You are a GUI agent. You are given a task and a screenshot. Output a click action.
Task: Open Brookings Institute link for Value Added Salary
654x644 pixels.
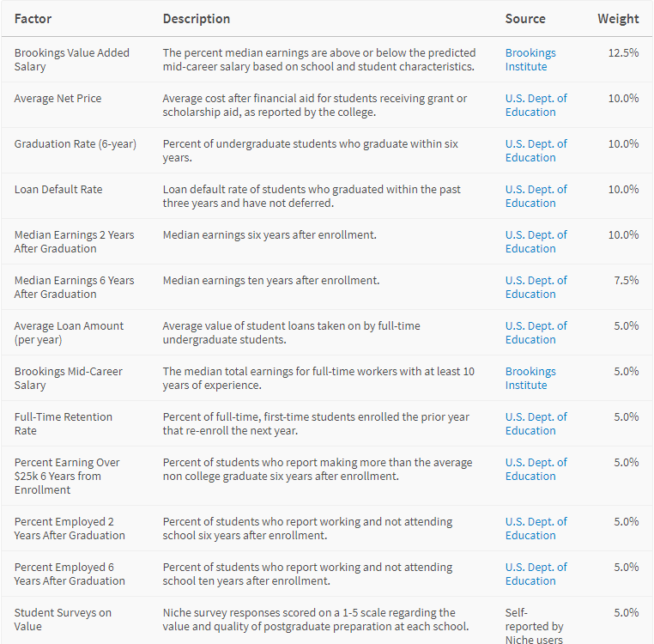tap(530, 60)
